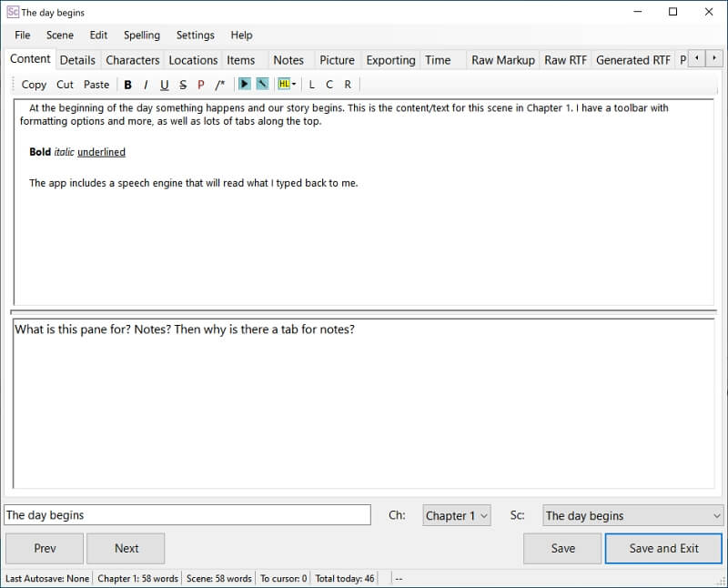The image size is (728, 588).
Task: Open the Spelling menu
Action: click(141, 35)
